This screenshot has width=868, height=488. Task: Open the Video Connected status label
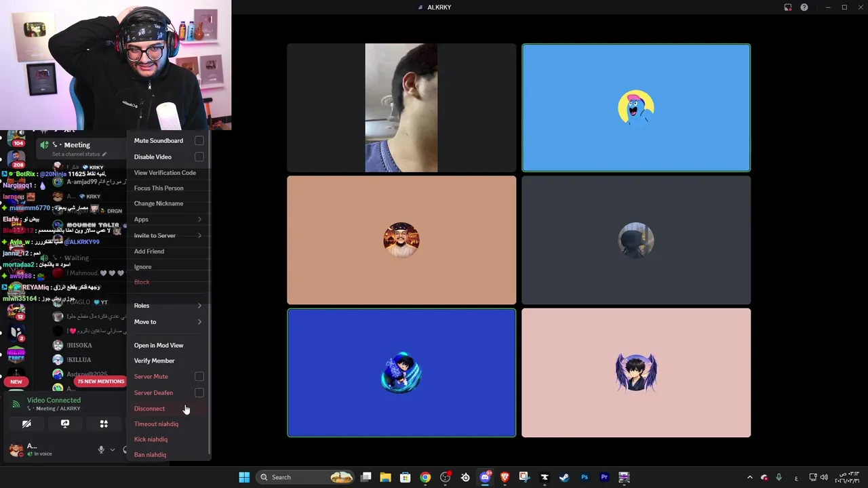click(54, 400)
